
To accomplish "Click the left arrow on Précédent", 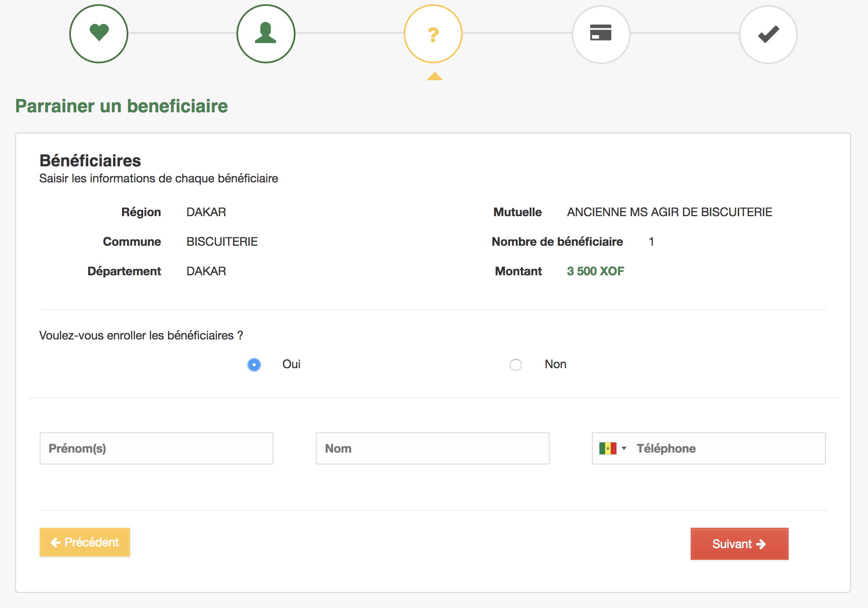I will [x=55, y=543].
